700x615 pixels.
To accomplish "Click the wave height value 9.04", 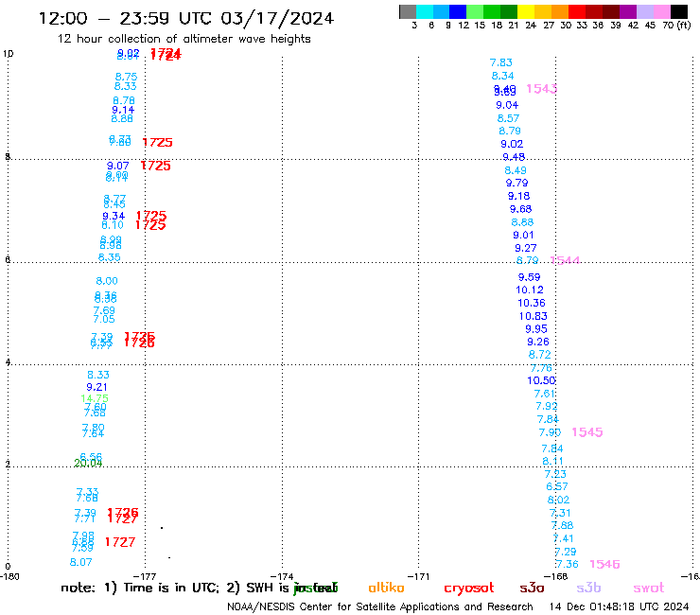I will click(507, 105).
